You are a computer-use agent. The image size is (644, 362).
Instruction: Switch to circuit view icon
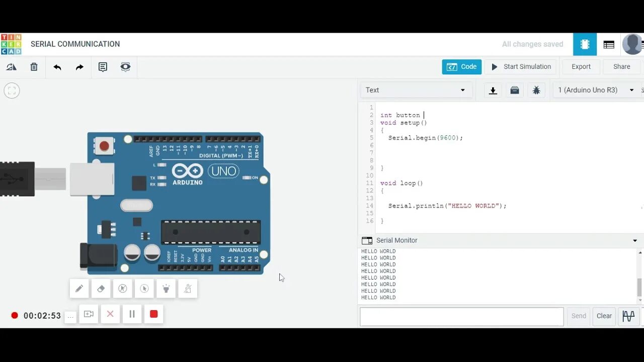pyautogui.click(x=585, y=44)
